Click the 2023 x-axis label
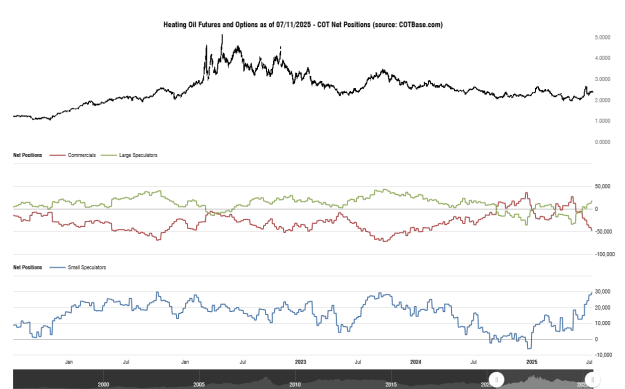The image size is (625, 389). click(301, 362)
